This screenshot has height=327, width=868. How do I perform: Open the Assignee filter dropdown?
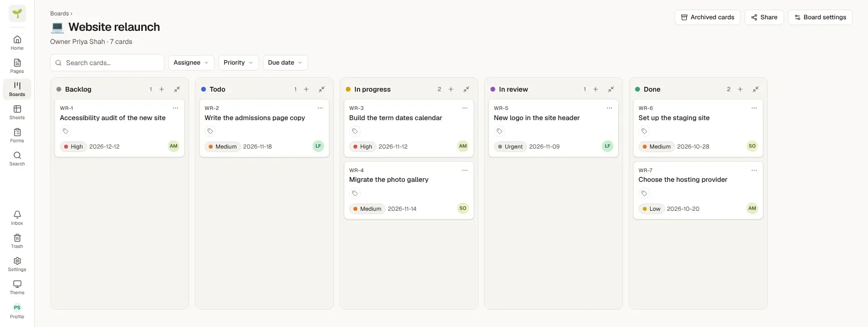(x=191, y=63)
